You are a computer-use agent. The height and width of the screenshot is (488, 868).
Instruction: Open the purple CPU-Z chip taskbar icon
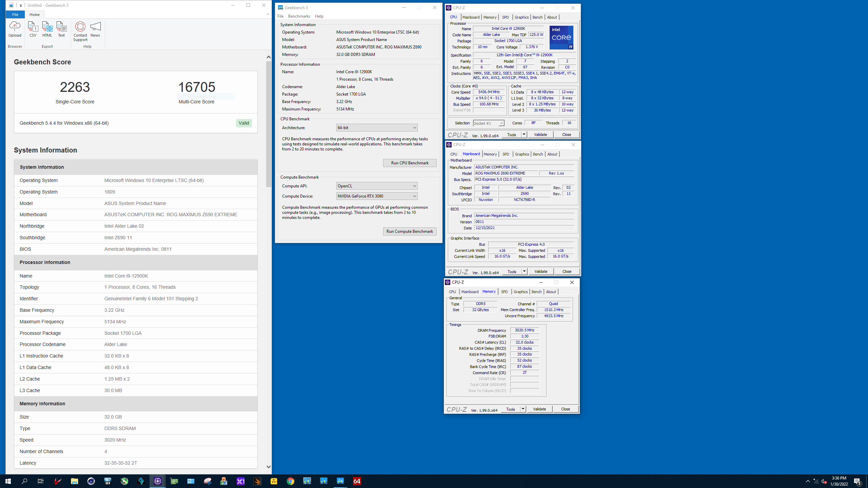[157, 481]
